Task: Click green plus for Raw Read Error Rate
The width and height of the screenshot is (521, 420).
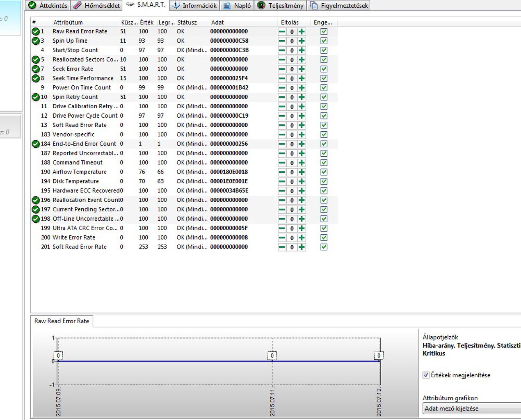Action: coord(302,32)
